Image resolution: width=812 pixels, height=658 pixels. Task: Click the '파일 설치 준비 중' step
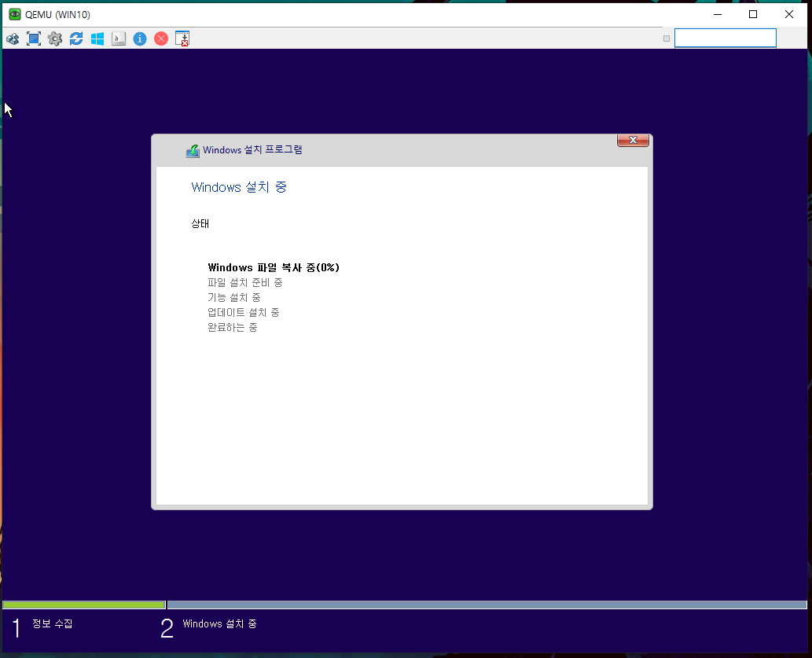click(x=245, y=282)
